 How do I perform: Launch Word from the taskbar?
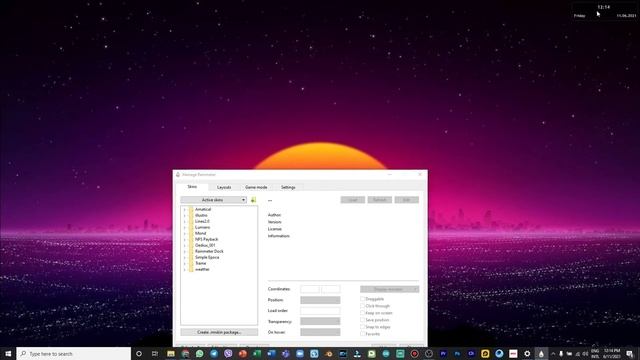pos(271,353)
